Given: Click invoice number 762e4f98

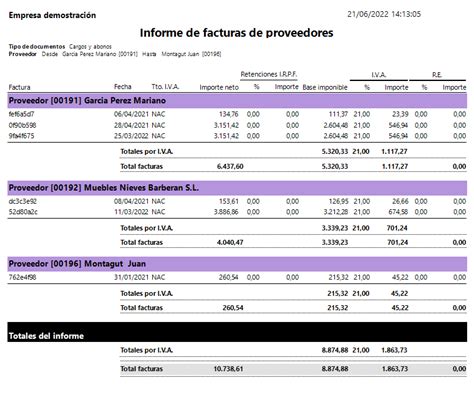Looking at the screenshot, I should tap(22, 277).
